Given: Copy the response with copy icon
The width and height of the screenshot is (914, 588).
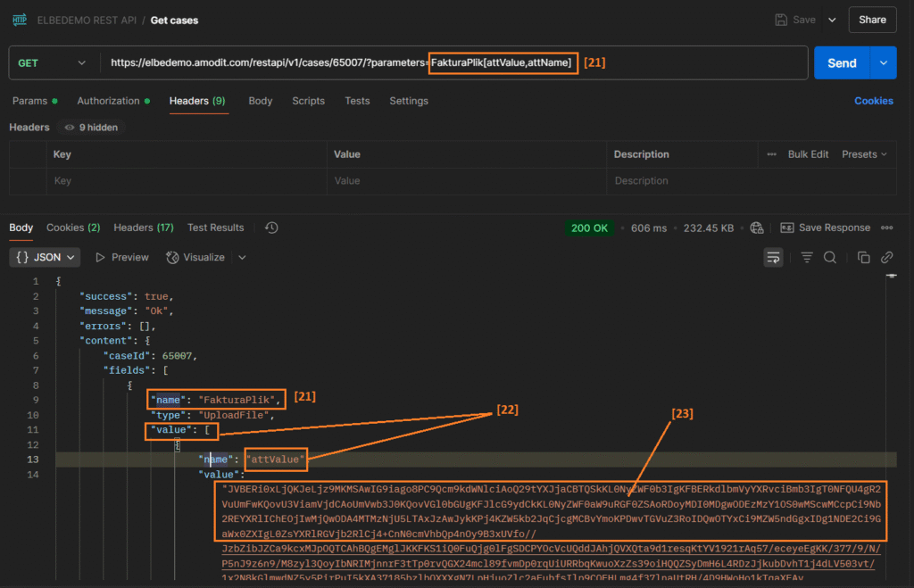Looking at the screenshot, I should tap(863, 257).
